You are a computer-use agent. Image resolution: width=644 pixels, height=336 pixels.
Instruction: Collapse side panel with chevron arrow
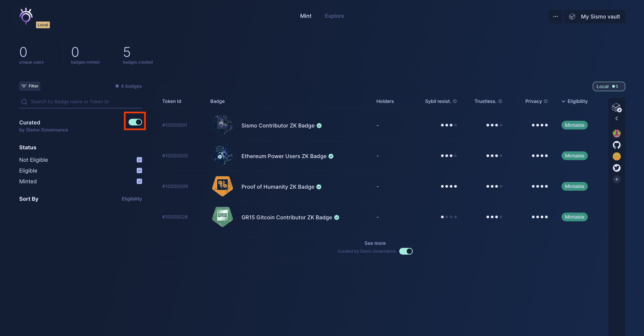pos(616,118)
